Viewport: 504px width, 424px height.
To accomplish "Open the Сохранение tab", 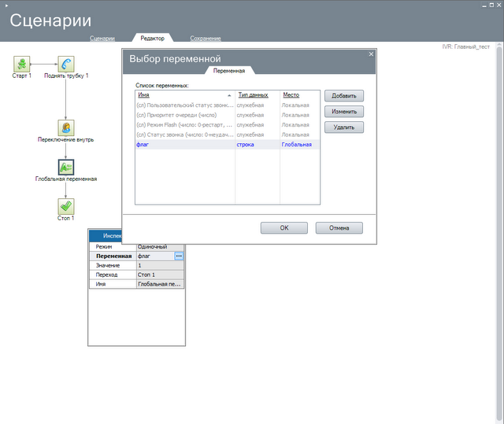I will coord(205,38).
